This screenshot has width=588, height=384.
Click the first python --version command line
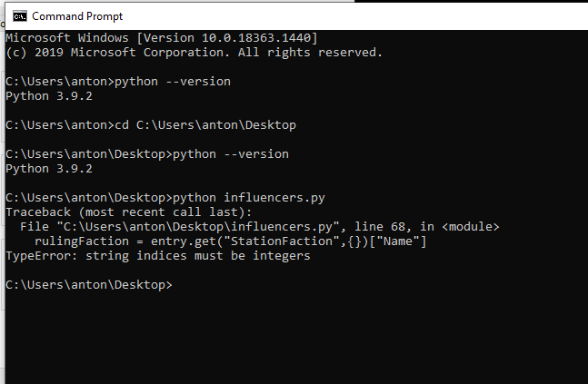118,82
